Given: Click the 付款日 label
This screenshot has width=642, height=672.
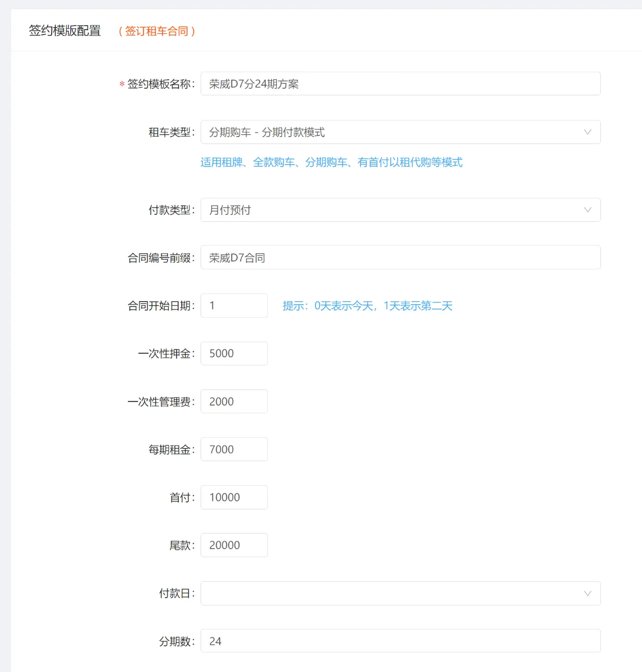Looking at the screenshot, I should point(177,594).
